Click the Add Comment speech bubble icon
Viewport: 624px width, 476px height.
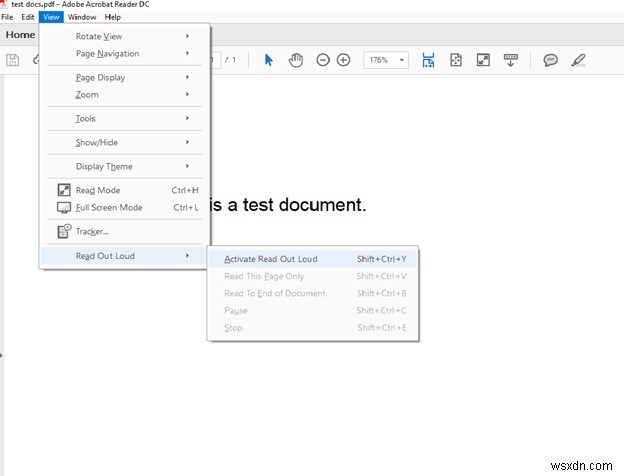coord(550,60)
